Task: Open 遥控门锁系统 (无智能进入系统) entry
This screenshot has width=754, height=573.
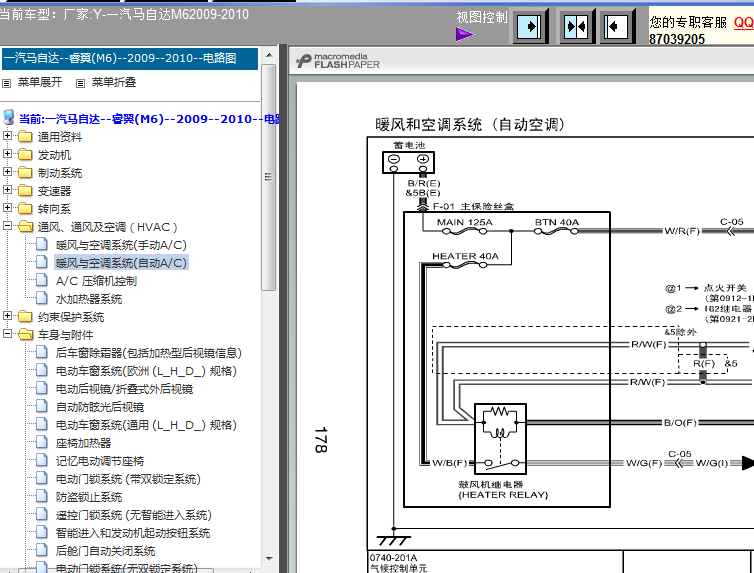Action: (134, 515)
